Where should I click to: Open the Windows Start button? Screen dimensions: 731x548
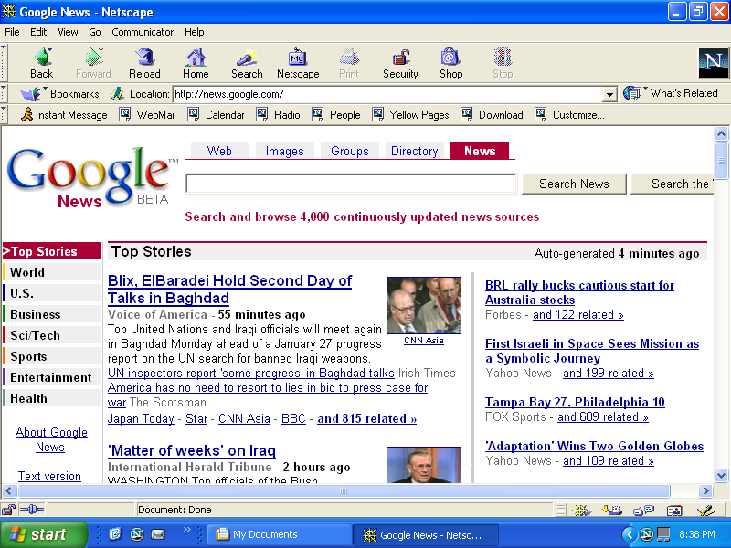click(36, 535)
